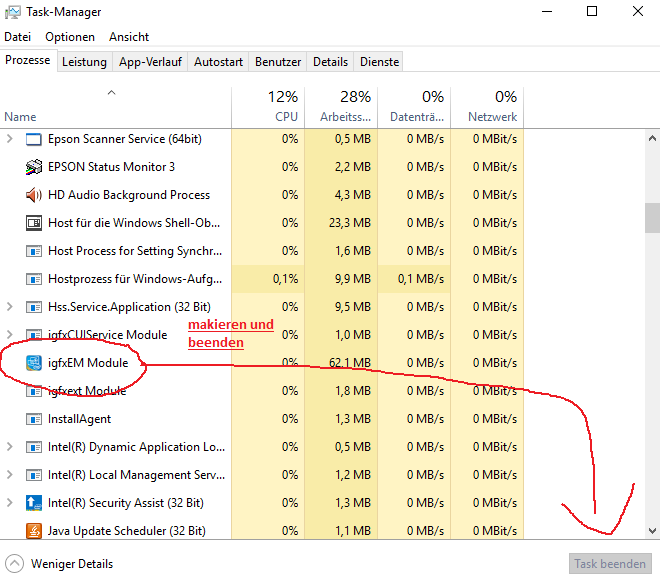Click the vertical scrollbar down arrow

click(x=652, y=531)
